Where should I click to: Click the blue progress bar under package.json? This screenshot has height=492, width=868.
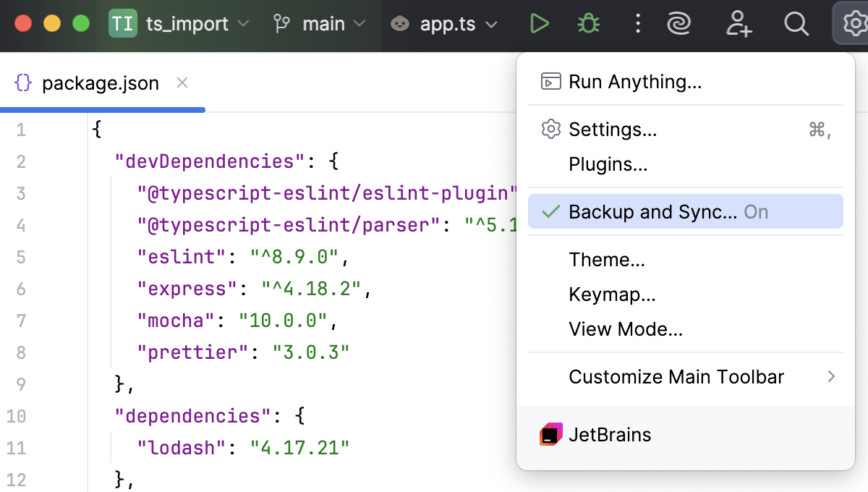point(101,110)
